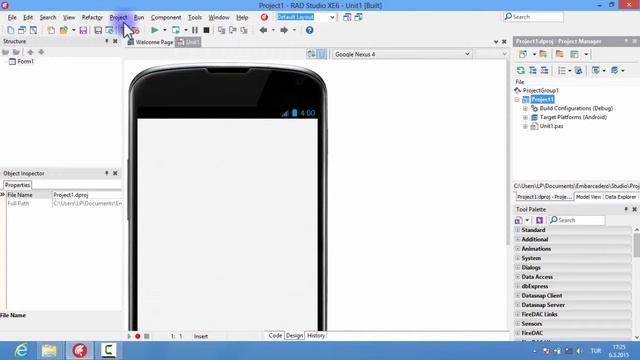Click the volume speaker tray icon
Screen dimensions: 640x360
coord(580,351)
